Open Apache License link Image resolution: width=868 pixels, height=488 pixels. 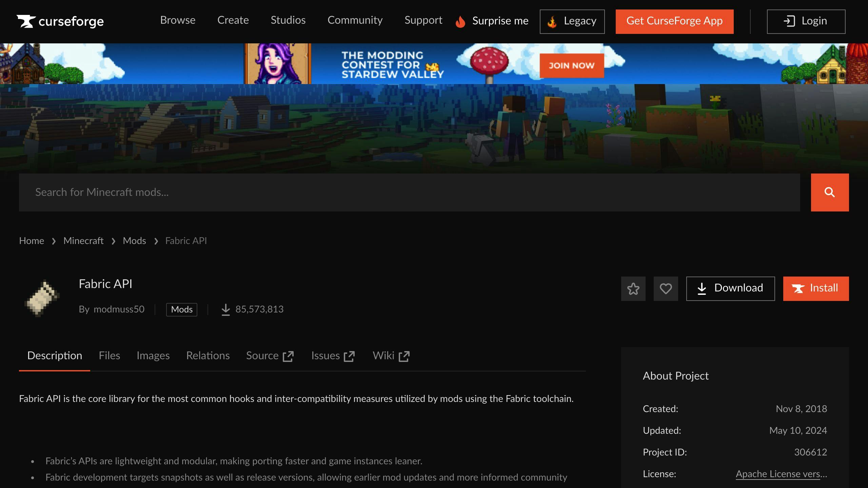click(781, 474)
